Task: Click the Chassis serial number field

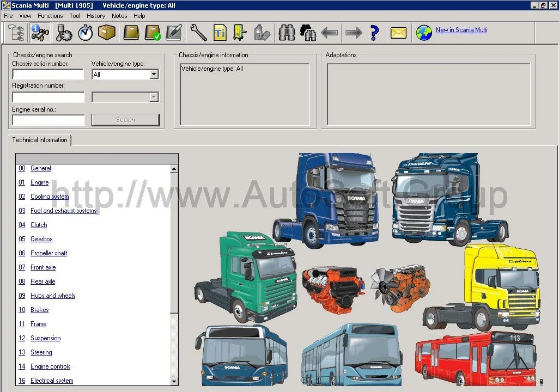Action: pyautogui.click(x=48, y=75)
